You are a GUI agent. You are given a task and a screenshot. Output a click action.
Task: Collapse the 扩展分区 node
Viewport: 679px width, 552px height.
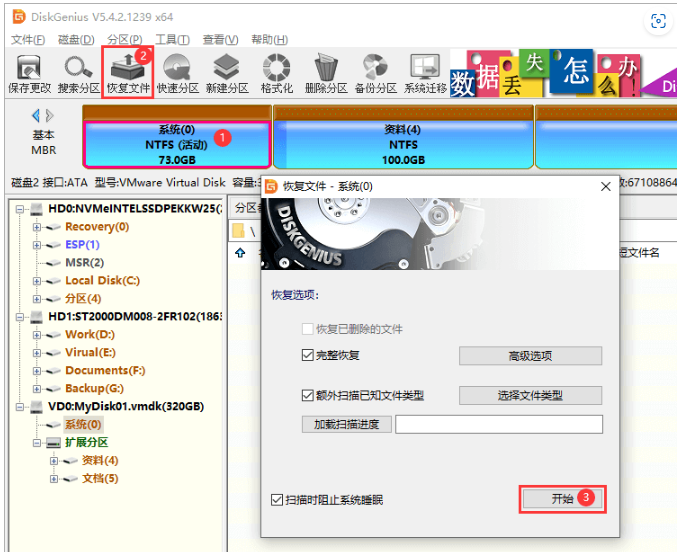(37, 443)
